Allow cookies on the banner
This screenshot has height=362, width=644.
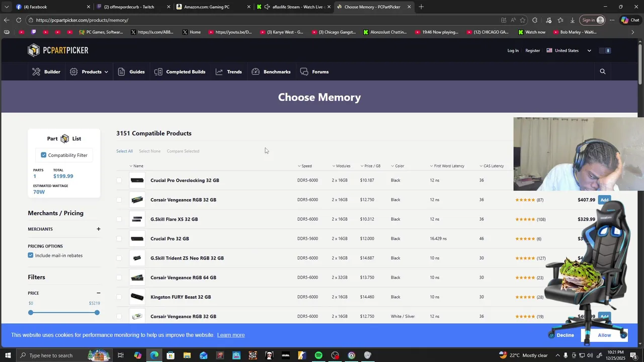click(604, 335)
